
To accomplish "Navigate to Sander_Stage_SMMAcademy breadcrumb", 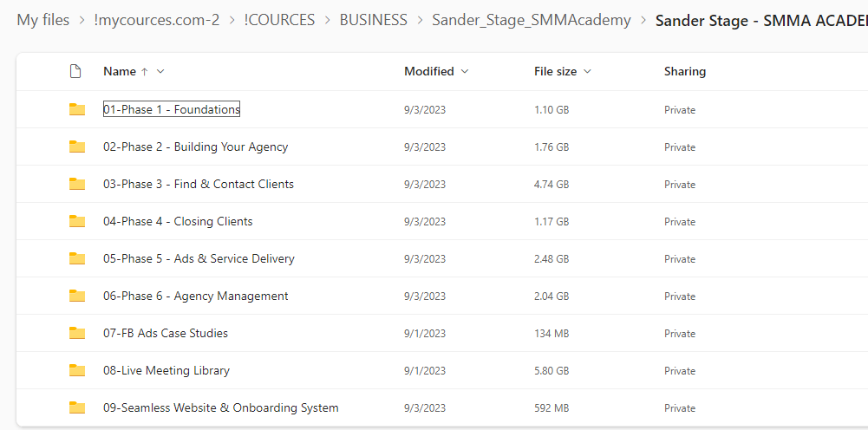I will coord(531,20).
